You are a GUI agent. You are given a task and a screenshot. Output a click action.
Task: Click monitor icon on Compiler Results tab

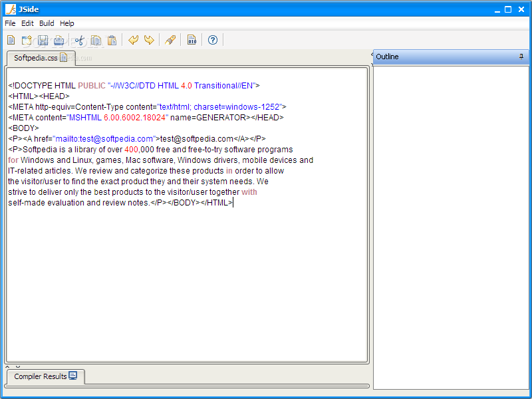73,376
